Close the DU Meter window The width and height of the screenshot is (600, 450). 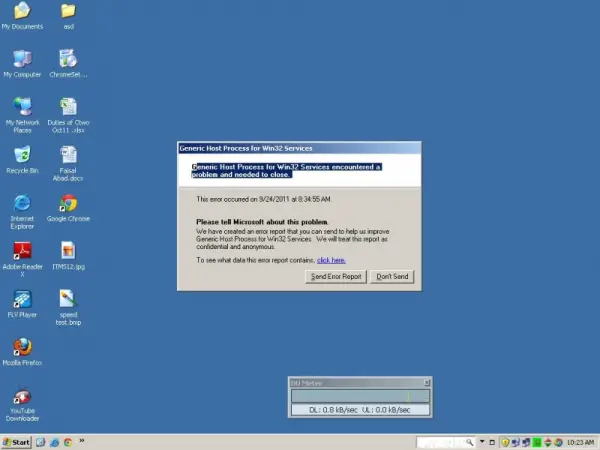coord(427,383)
